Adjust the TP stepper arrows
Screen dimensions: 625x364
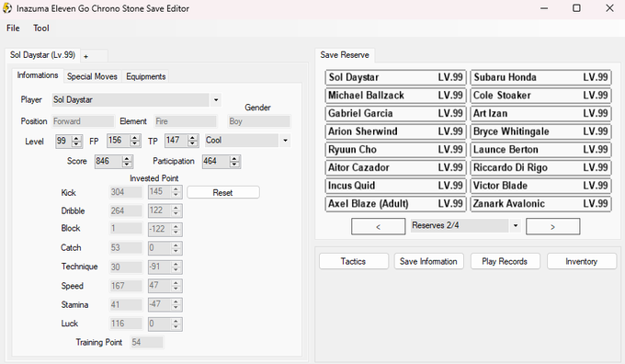[x=192, y=141]
